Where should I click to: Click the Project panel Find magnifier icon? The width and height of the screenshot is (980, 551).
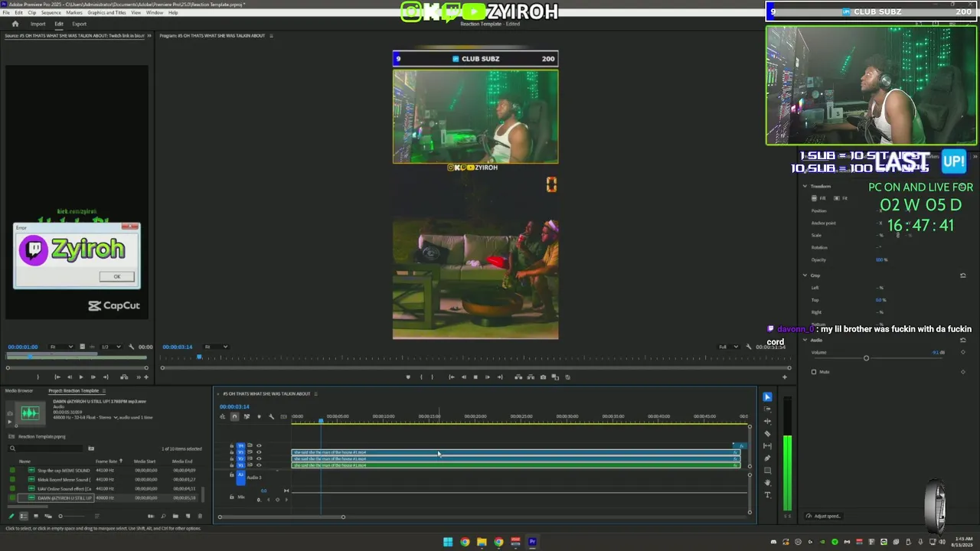(163, 516)
